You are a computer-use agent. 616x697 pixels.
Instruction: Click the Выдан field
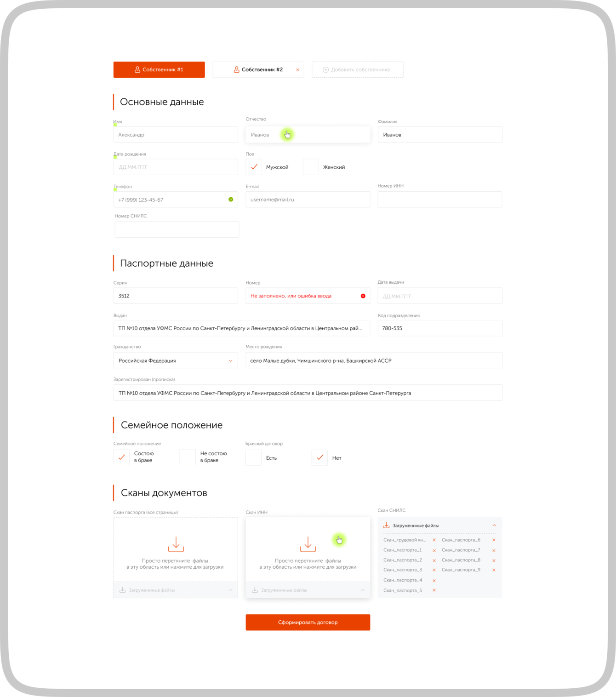(242, 328)
